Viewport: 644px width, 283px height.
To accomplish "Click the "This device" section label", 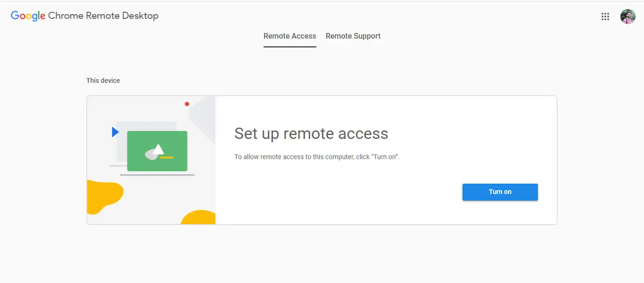I will click(103, 81).
